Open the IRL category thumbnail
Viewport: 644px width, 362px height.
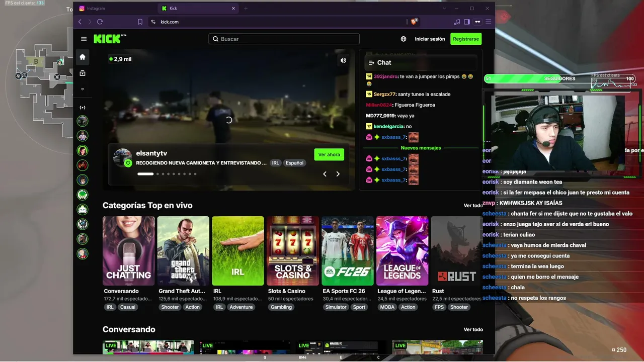point(238,251)
